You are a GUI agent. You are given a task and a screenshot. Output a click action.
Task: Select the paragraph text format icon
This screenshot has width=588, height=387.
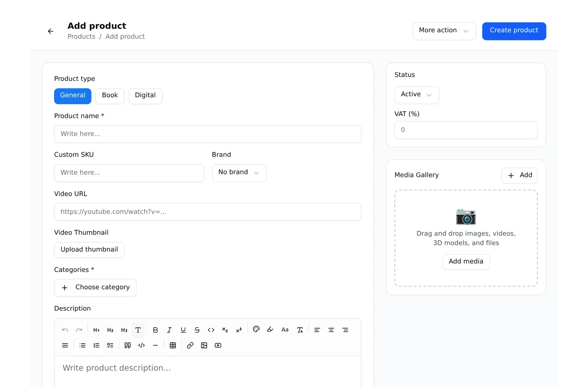coord(138,330)
